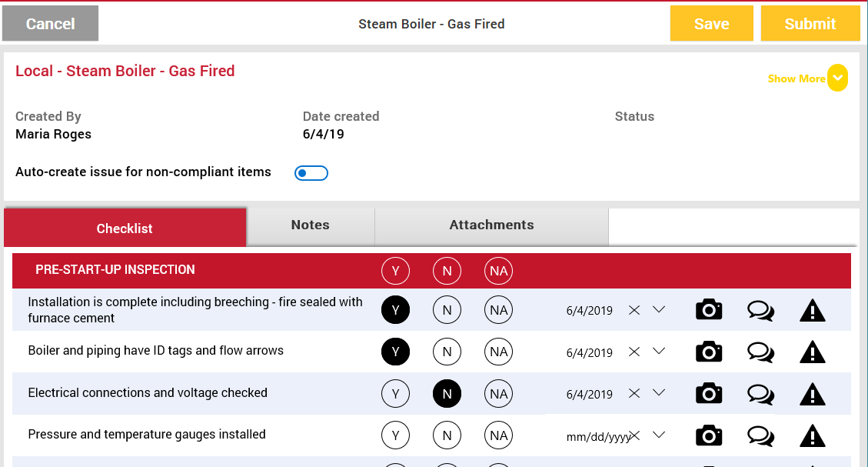This screenshot has width=868, height=467.
Task: Open comments for Electrical connections row
Action: (760, 394)
